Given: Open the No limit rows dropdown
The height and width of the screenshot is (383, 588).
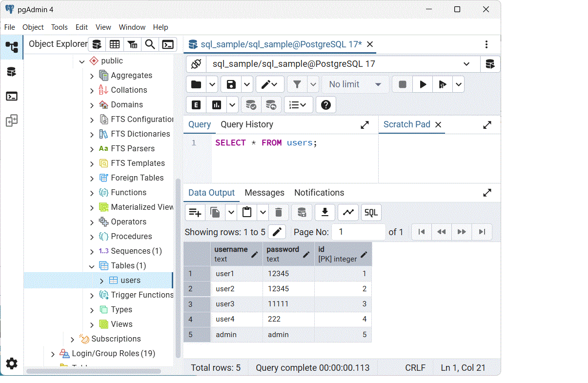Looking at the screenshot, I should (355, 84).
